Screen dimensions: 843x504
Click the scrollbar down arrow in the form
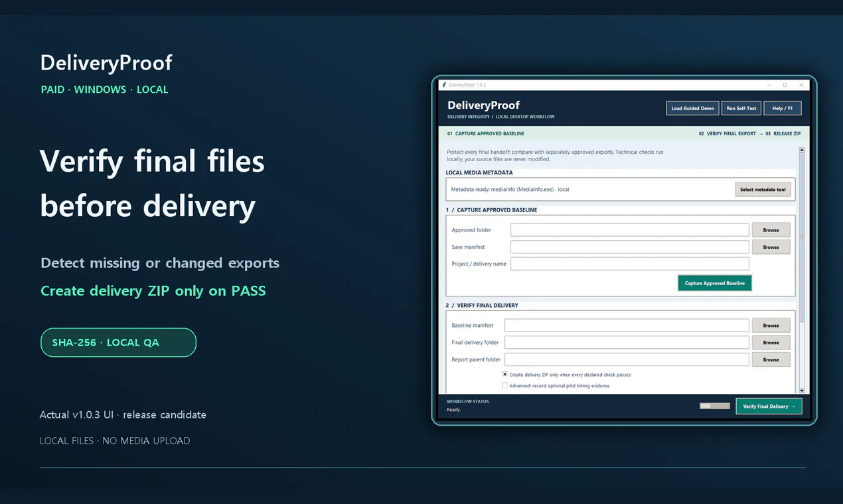pyautogui.click(x=801, y=391)
